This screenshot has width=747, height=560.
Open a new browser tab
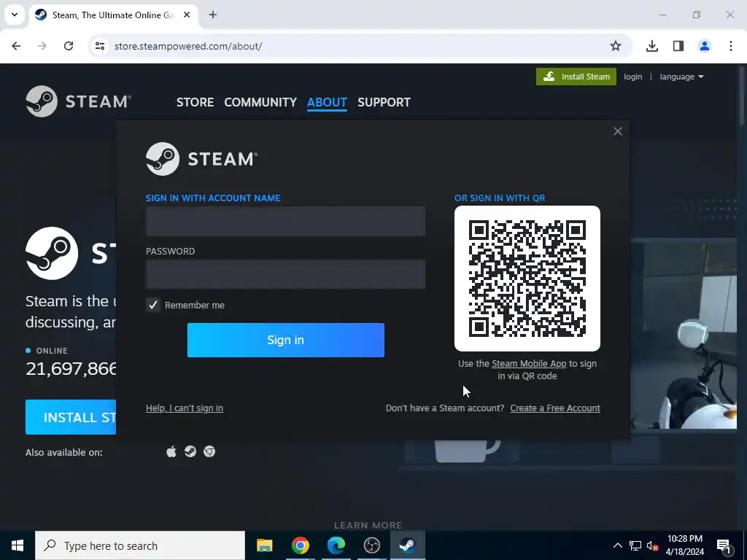[213, 15]
